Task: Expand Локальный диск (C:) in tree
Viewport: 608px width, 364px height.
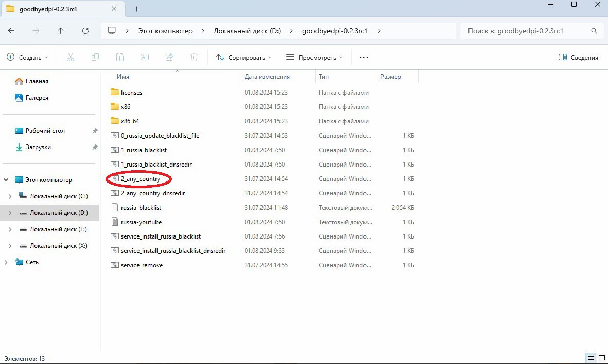Action: (10, 196)
